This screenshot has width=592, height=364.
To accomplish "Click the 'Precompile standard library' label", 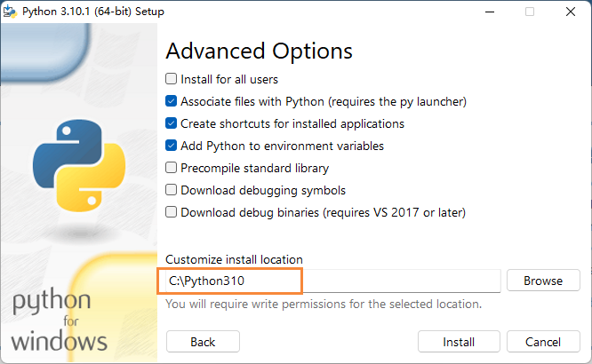I will click(x=255, y=168).
